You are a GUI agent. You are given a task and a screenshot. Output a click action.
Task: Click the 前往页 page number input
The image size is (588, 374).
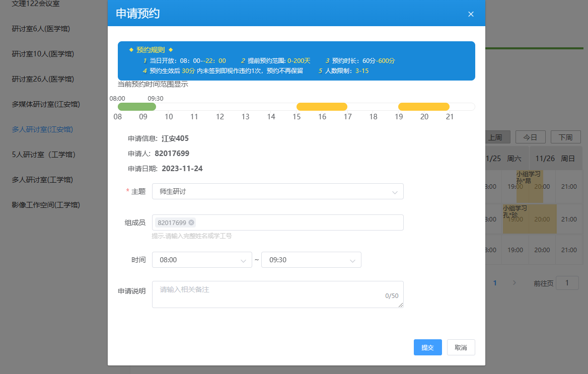point(567,283)
